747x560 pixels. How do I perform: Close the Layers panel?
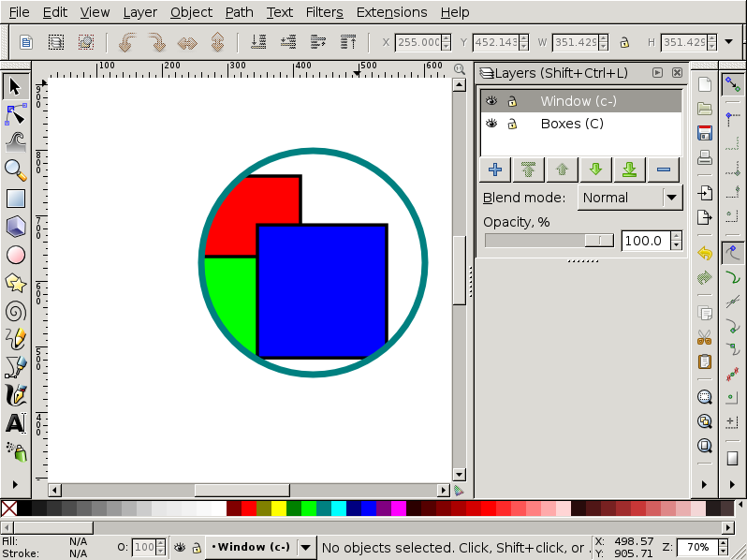[x=677, y=72]
